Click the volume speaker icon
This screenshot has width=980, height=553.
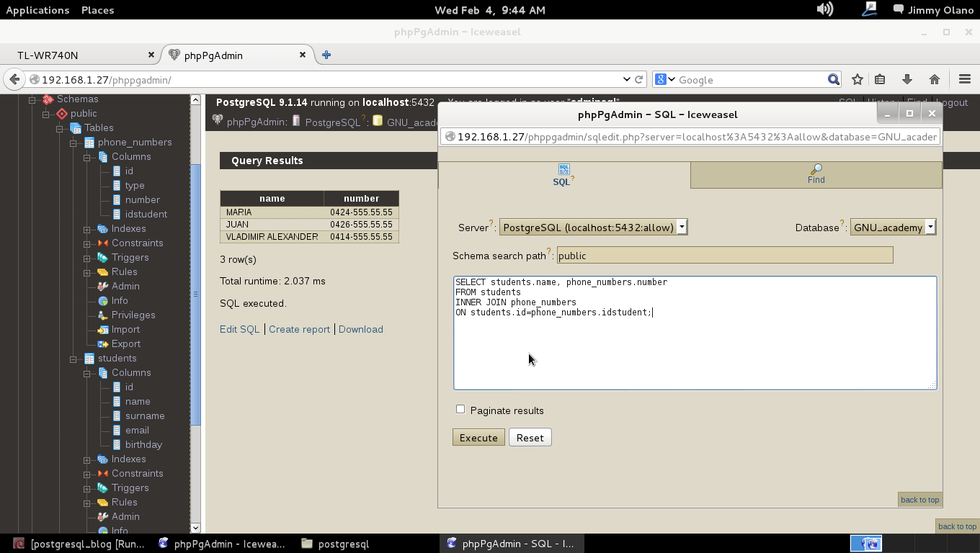[x=824, y=9]
